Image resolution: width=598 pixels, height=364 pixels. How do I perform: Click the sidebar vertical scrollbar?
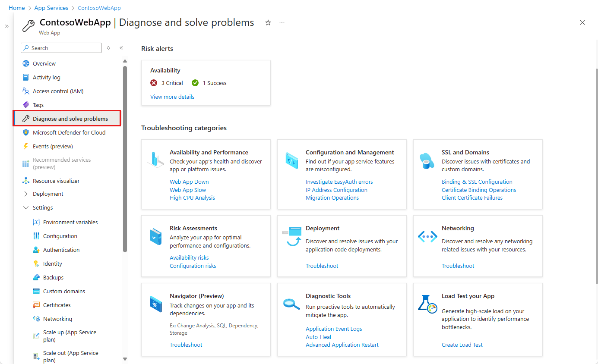pos(125,159)
